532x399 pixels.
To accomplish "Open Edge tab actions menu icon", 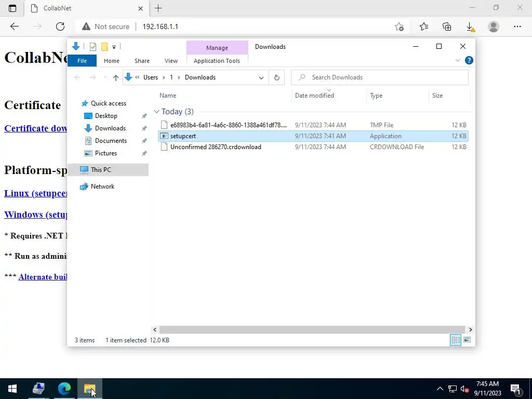I will (12, 8).
